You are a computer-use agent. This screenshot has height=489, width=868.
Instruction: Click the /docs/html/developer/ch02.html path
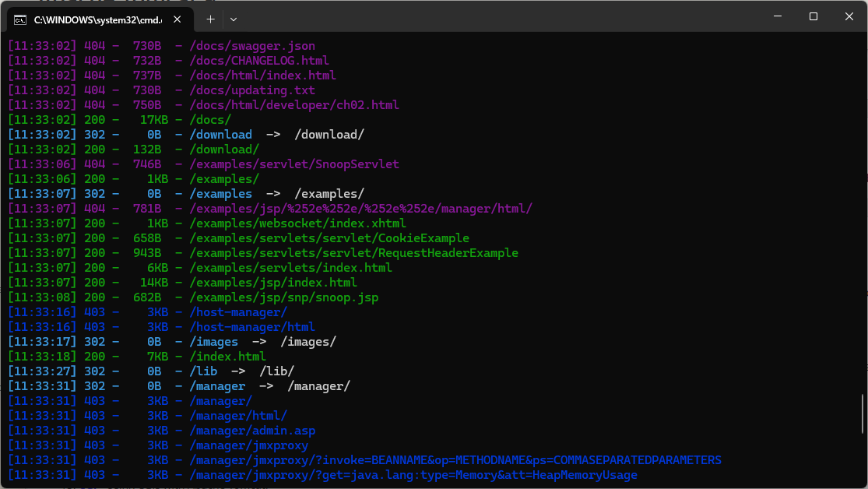[x=293, y=105]
